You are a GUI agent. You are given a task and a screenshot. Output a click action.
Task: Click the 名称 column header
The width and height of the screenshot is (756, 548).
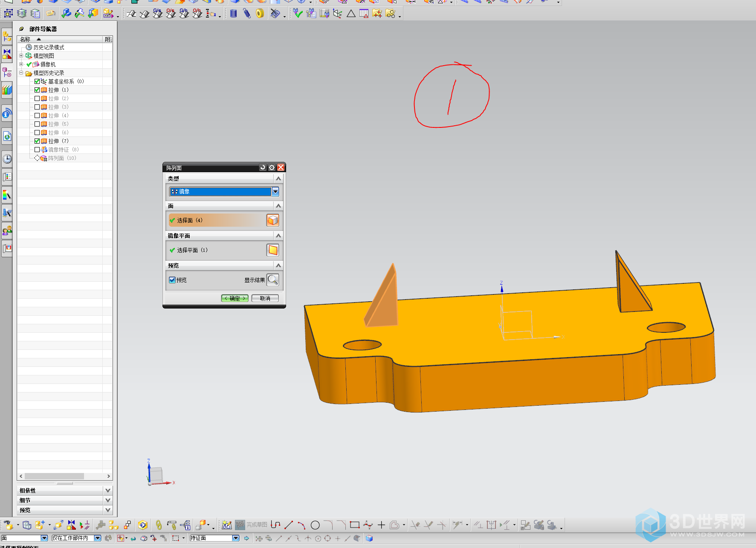[61, 39]
